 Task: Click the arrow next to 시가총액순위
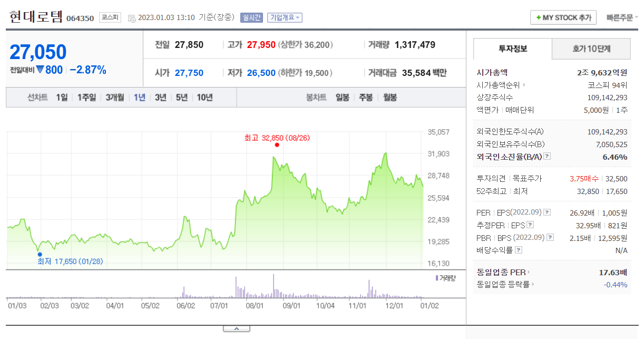coord(524,85)
